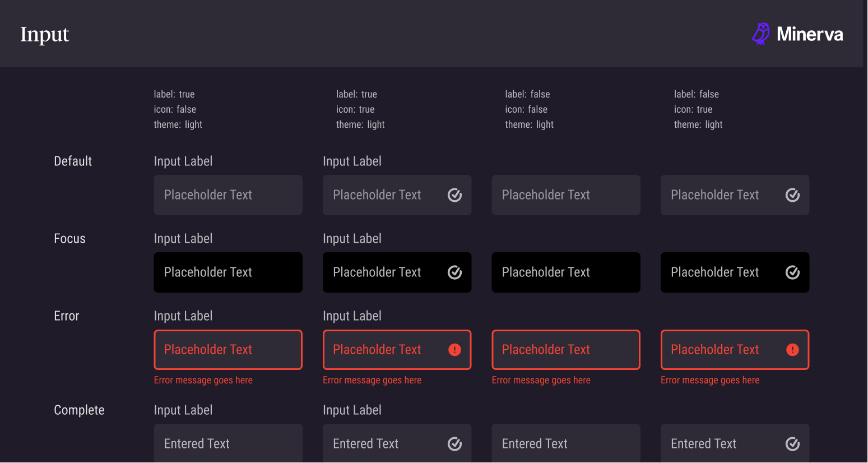Select the unlabeled Default input without an icon
The height and width of the screenshot is (463, 868).
(x=566, y=195)
